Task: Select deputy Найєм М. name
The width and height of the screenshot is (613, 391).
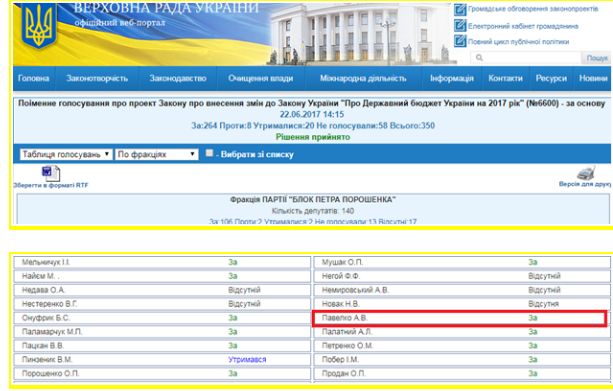Action: [41, 276]
